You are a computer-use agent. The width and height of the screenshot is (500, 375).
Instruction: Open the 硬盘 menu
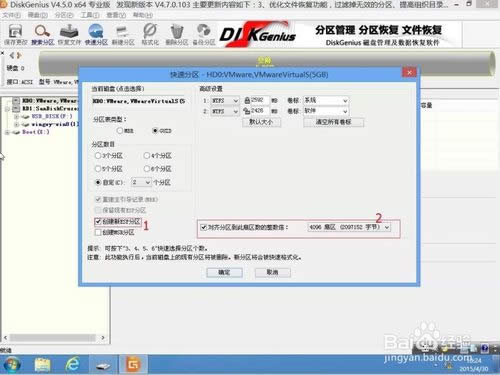[38, 15]
